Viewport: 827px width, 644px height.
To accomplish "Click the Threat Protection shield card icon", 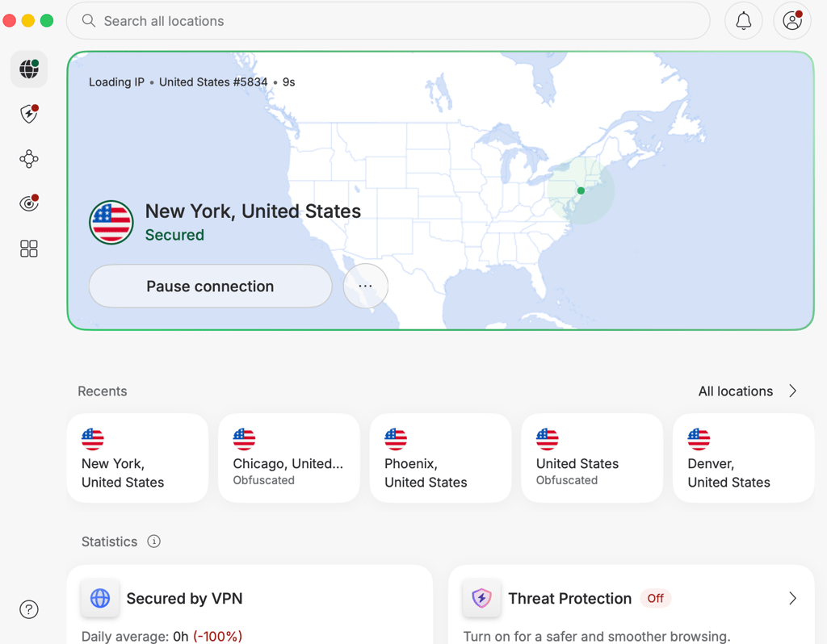I will pyautogui.click(x=481, y=598).
